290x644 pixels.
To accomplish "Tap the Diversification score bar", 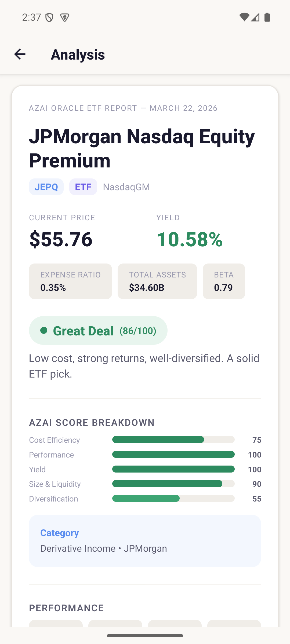I will click(173, 499).
